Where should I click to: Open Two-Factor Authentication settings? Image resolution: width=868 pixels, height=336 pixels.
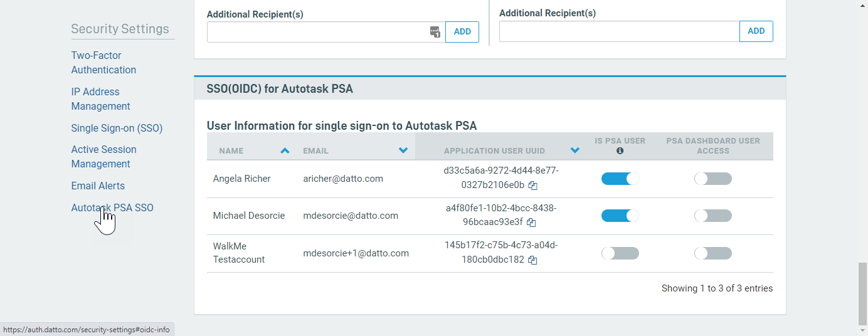103,63
